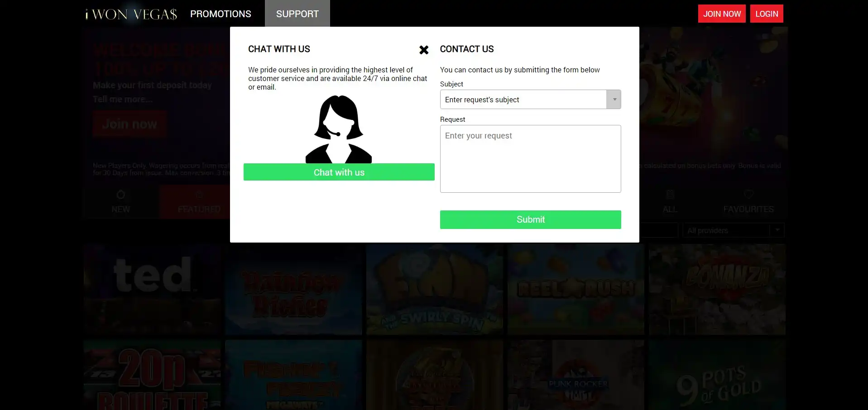Screen dimensions: 868x410
Task: Select the 'Enter request's subject' combo box
Action: click(530, 100)
